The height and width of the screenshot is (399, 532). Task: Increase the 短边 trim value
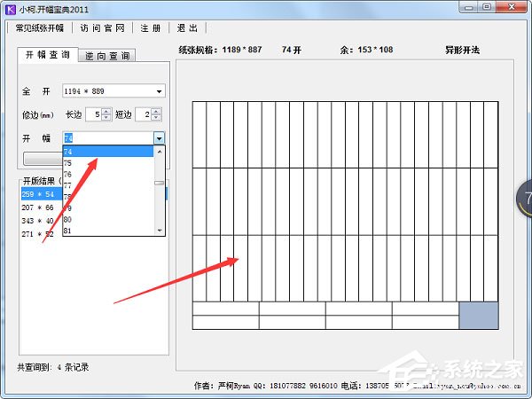click(x=156, y=112)
